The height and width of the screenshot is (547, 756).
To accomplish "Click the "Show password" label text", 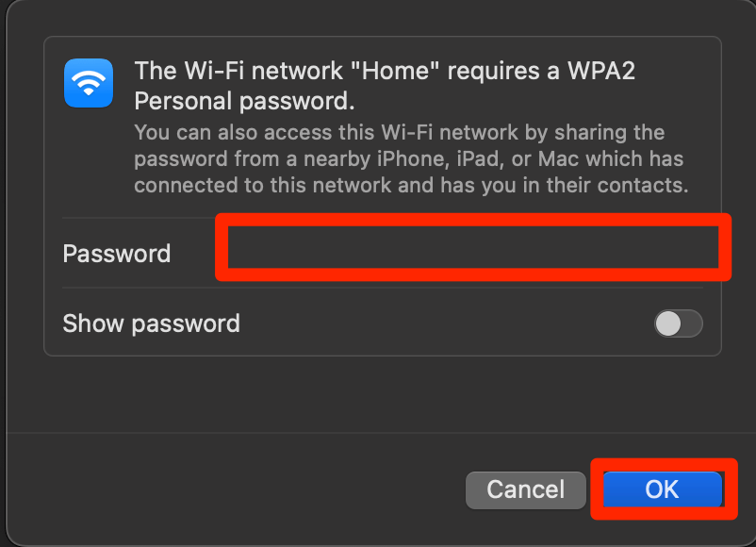I will 151,323.
